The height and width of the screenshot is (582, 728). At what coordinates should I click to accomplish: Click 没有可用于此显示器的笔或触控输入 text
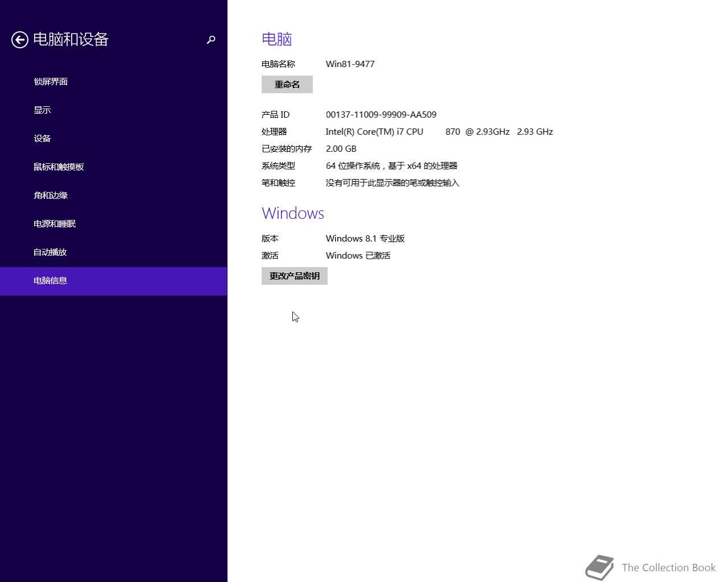pyautogui.click(x=392, y=182)
